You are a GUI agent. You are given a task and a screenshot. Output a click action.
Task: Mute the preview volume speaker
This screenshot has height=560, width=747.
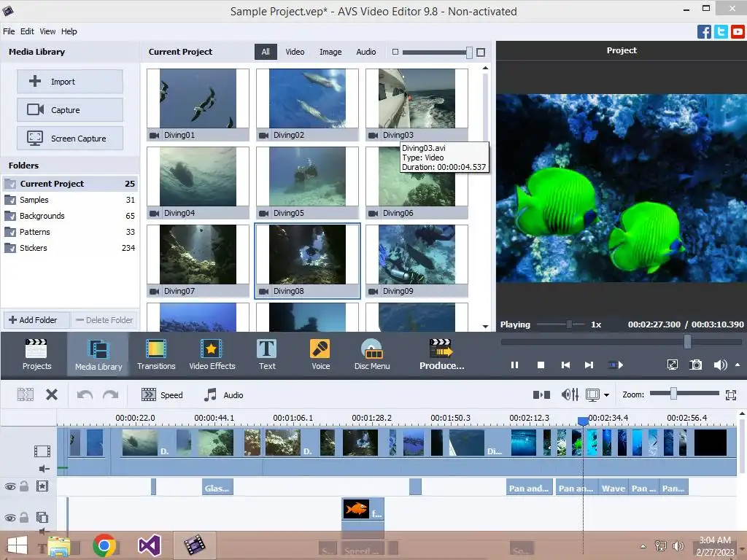coord(720,365)
